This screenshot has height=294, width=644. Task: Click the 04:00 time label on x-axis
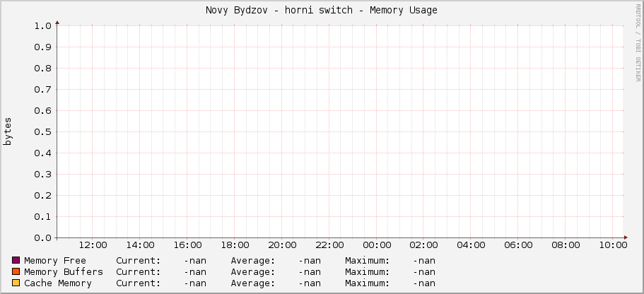[471, 245]
